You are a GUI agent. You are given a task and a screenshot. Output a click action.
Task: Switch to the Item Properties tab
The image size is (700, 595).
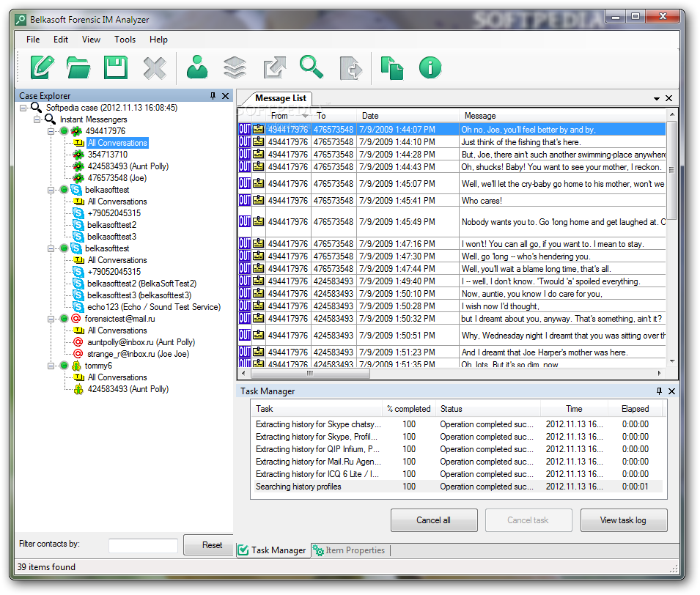[350, 550]
